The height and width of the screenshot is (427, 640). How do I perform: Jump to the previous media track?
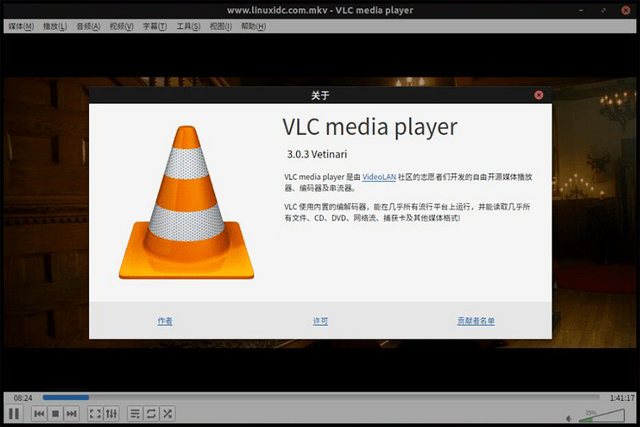(39, 414)
